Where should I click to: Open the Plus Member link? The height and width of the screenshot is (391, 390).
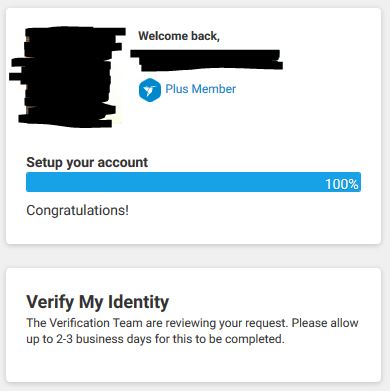201,89
